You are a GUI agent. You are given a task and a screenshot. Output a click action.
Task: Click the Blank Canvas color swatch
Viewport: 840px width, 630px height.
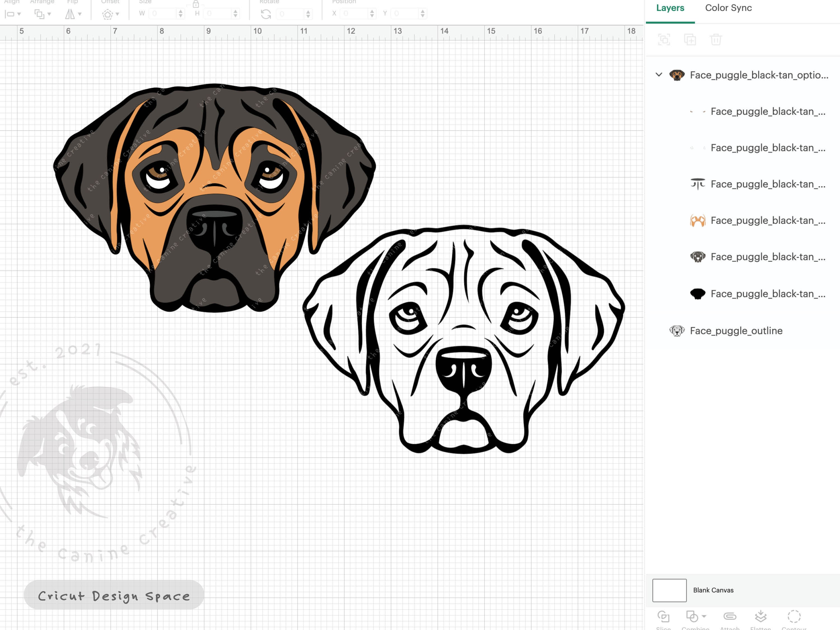coord(669,590)
